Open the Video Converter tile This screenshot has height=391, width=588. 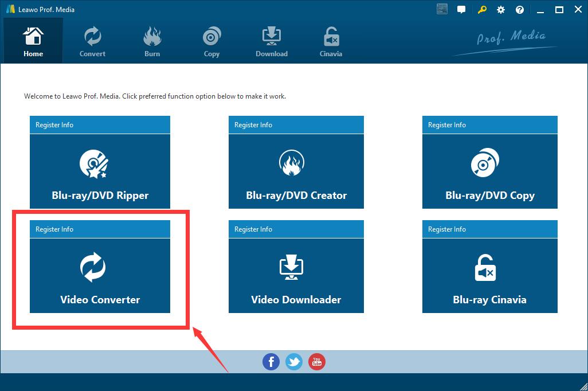[x=100, y=276]
